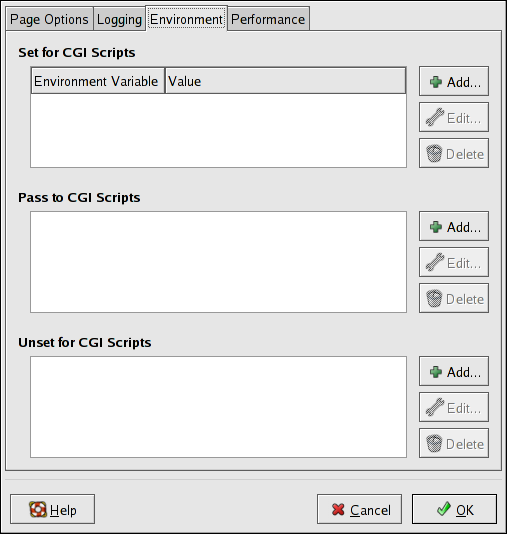Click inside the Unset for CGI Scripts list
507x534 pixels.
(x=218, y=407)
